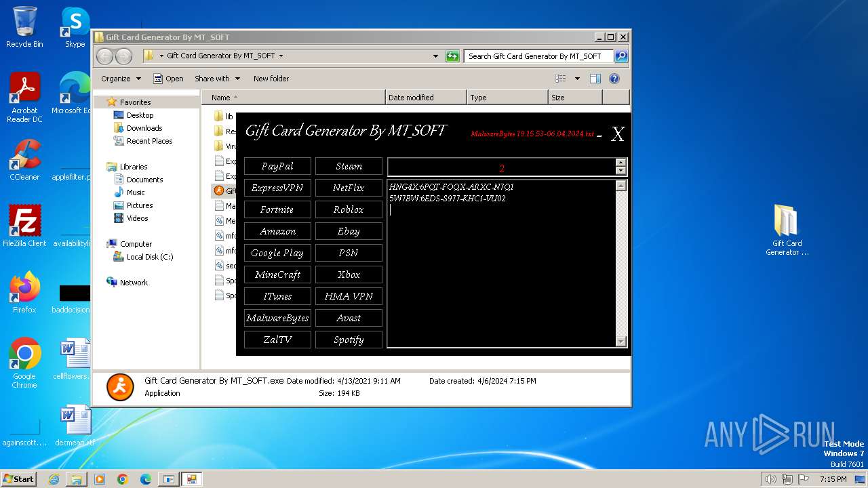
Task: Click the Explorer forward arrow
Action: [x=123, y=56]
